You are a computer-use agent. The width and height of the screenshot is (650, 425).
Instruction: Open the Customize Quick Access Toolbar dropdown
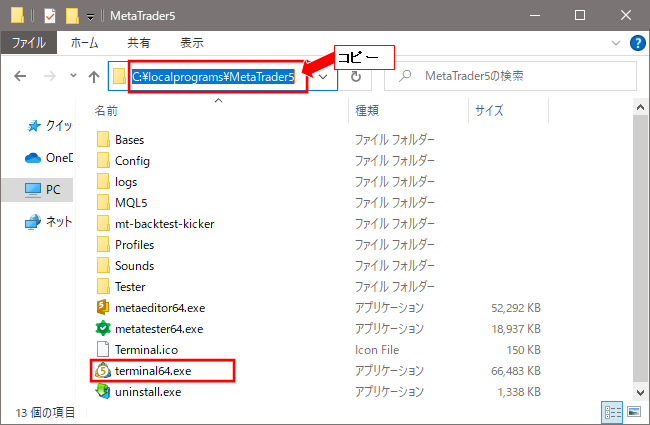point(90,17)
